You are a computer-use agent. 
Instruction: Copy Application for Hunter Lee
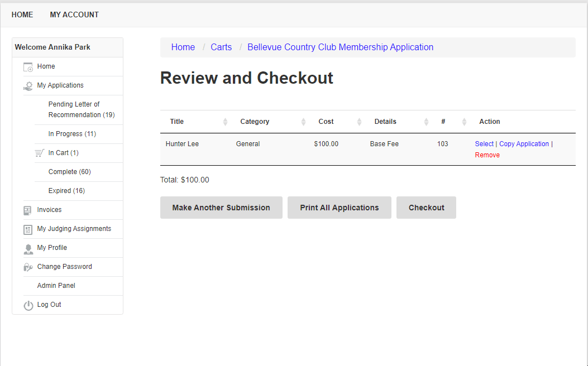point(524,144)
